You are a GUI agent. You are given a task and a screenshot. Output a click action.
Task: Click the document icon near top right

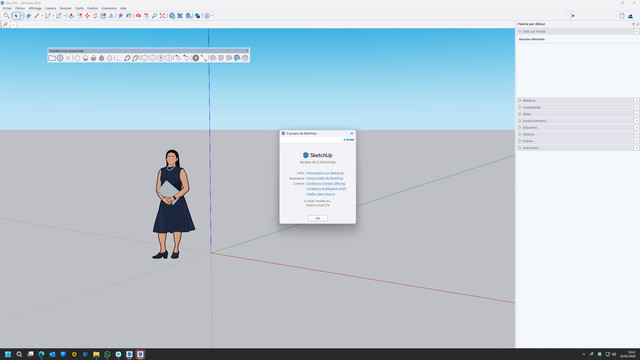pos(622,16)
